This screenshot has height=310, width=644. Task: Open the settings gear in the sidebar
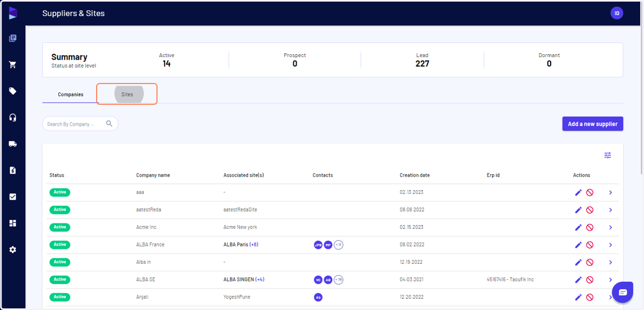point(13,250)
